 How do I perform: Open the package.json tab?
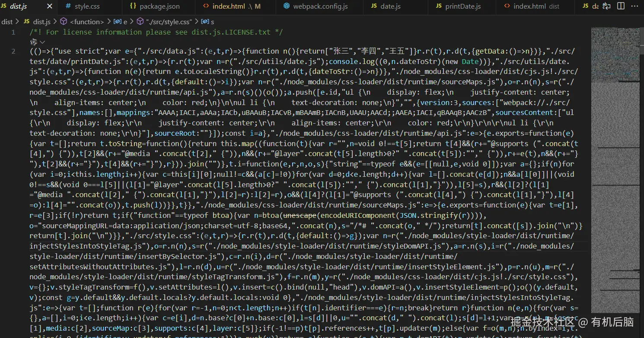click(x=159, y=6)
